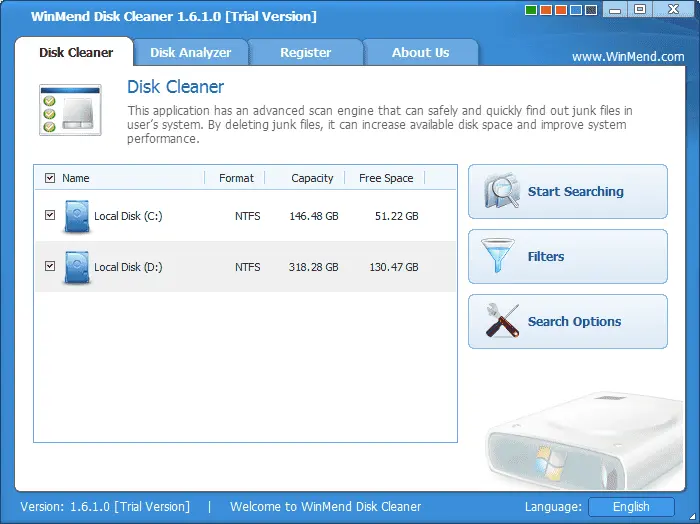Image resolution: width=700 pixels, height=524 pixels.
Task: Click the Version 1.6.1.0 status bar text
Action: click(x=105, y=507)
